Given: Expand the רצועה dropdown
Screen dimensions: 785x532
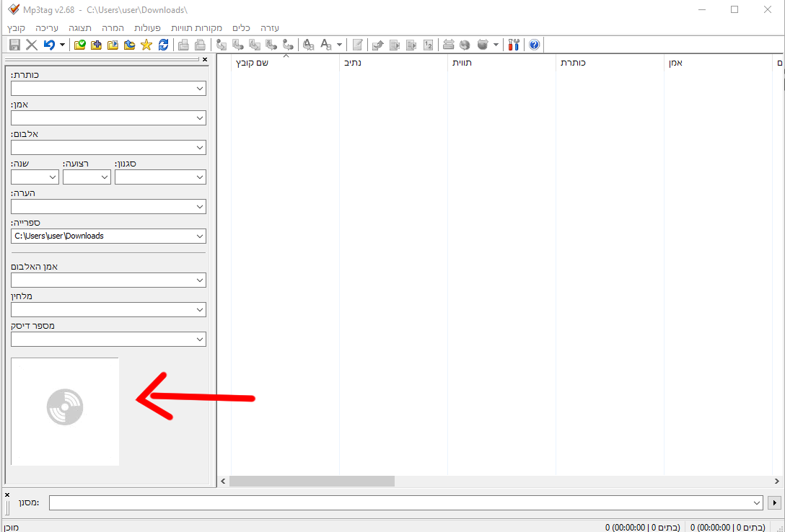Looking at the screenshot, I should point(105,177).
